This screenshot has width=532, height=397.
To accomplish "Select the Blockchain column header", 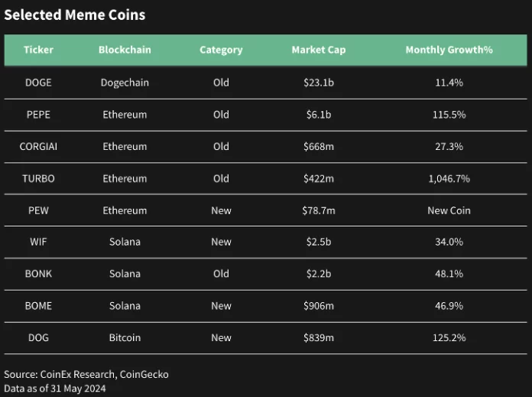I will [125, 50].
